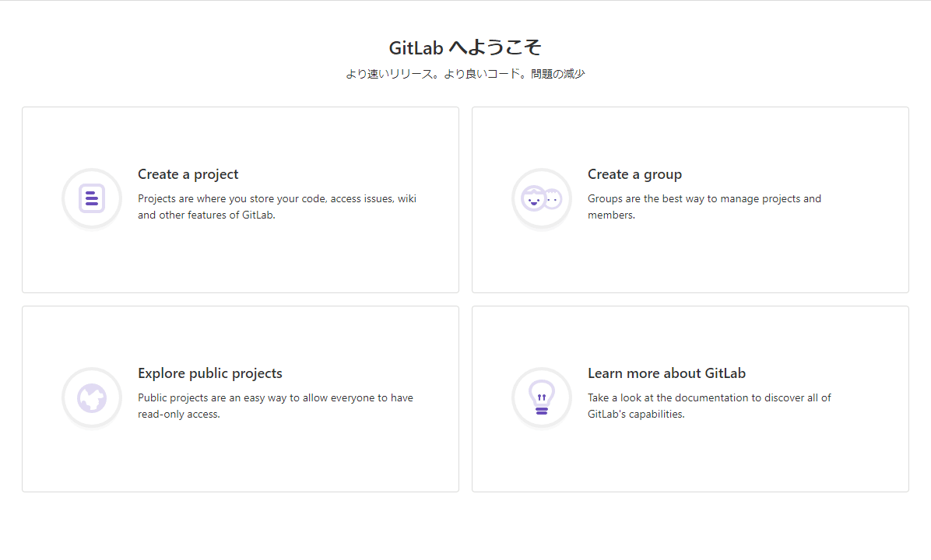Click the Learn more lightbulb icon
The image size is (931, 560).
[x=542, y=397]
